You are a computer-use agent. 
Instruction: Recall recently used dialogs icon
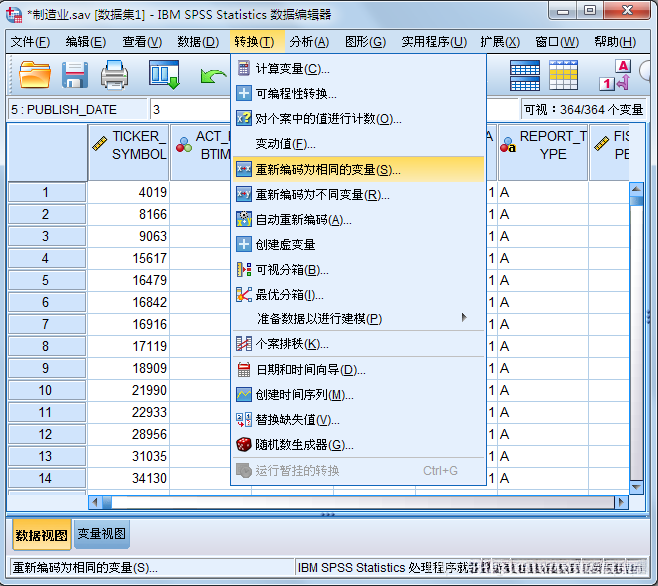(164, 75)
